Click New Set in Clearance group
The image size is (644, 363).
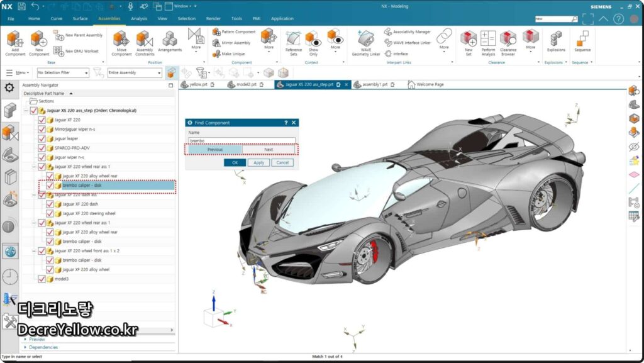469,43
